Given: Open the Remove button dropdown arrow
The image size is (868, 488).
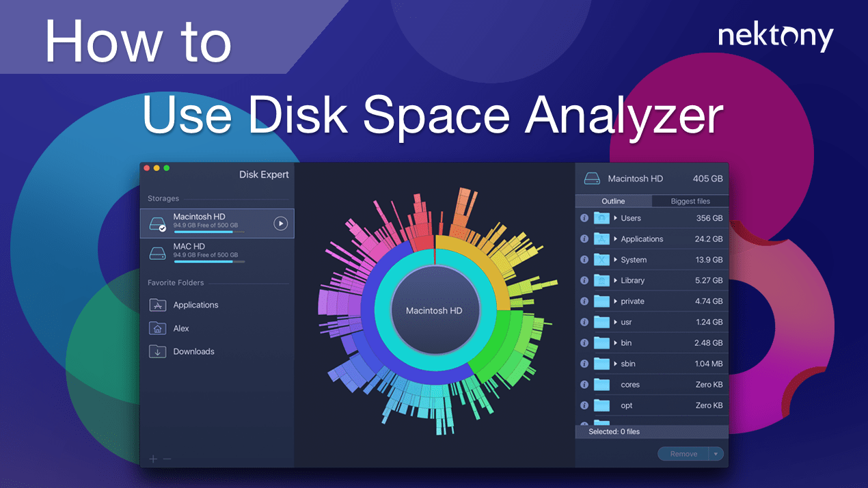Looking at the screenshot, I should point(716,453).
